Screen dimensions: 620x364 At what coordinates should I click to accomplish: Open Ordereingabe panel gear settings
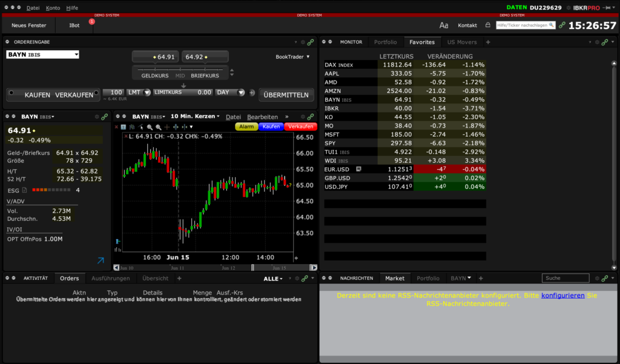tap(303, 42)
